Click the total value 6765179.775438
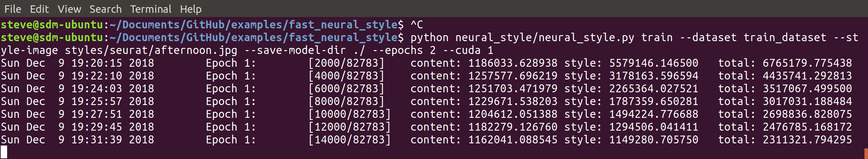This screenshot has height=159, width=868. click(807, 63)
